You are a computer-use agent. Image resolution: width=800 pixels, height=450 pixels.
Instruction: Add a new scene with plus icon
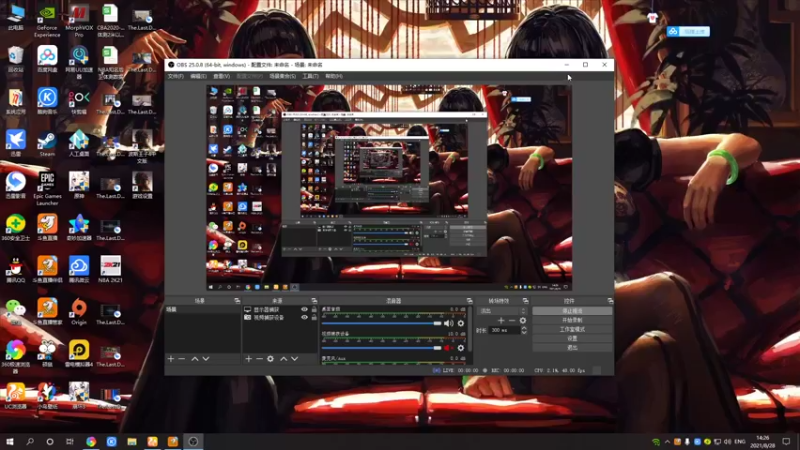coord(171,359)
